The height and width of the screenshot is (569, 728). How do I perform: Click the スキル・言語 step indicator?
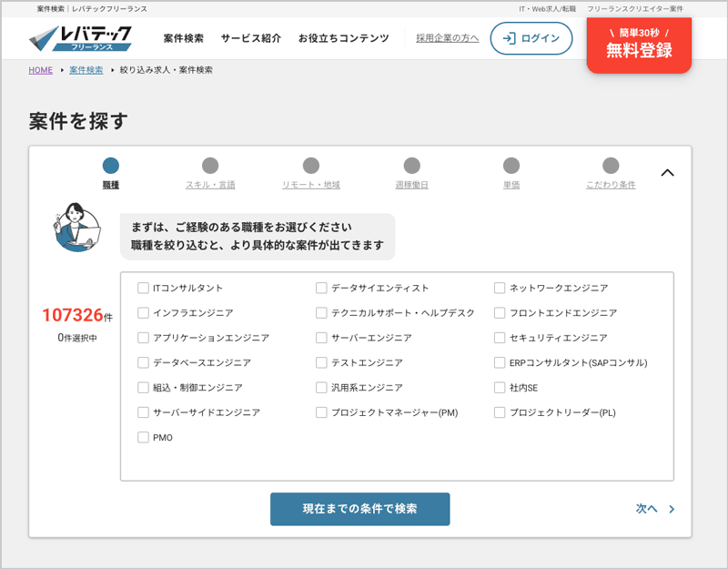[x=210, y=167]
